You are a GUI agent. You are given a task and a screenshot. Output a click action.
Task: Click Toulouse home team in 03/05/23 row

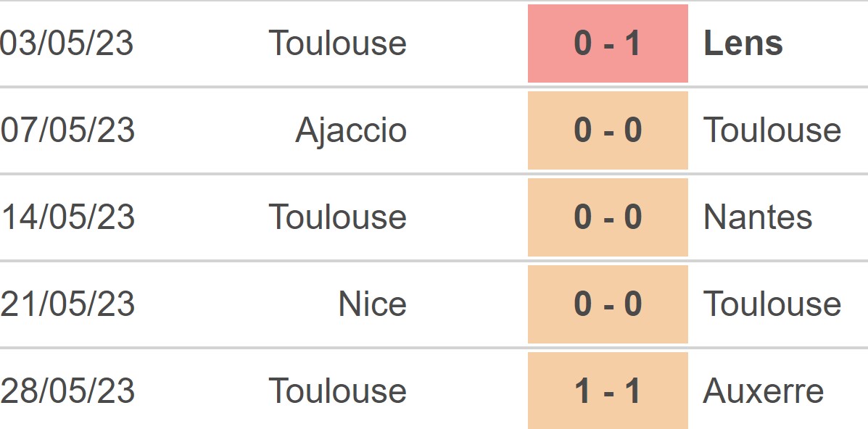point(338,43)
